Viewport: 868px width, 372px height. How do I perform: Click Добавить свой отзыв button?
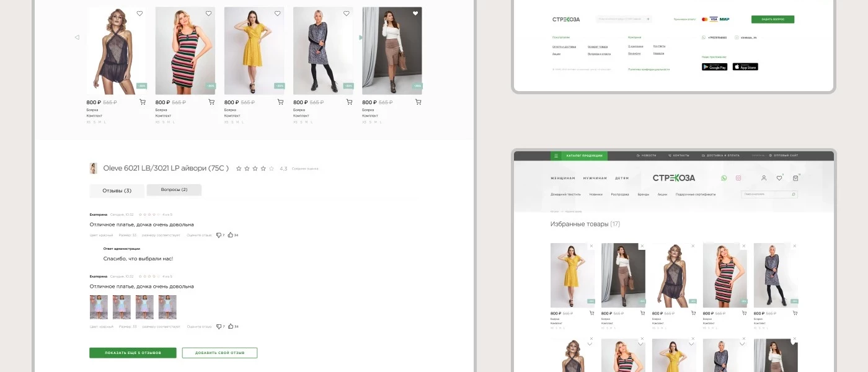pos(219,353)
